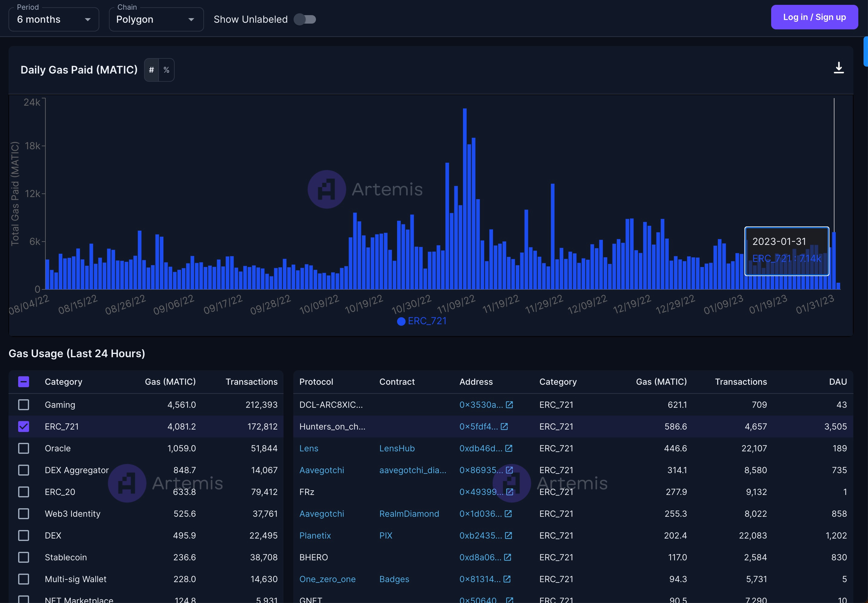Open the Lens protocol link
This screenshot has width=868, height=603.
309,448
